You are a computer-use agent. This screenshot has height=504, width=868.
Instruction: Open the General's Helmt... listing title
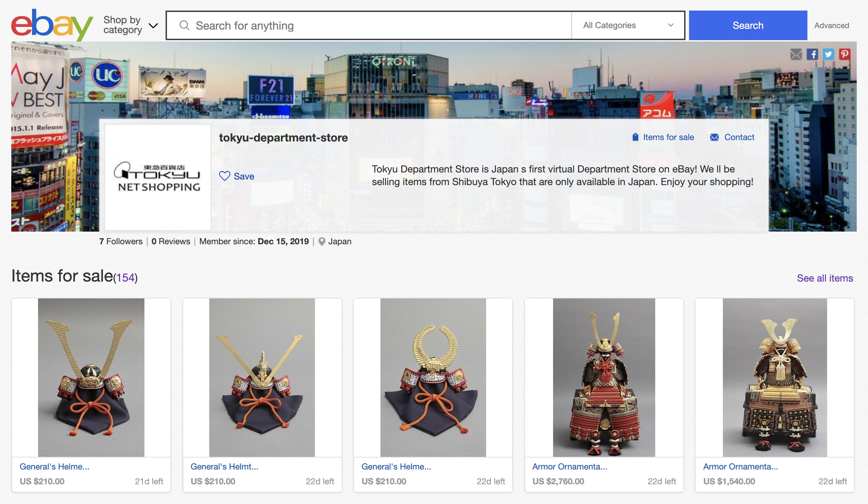tap(224, 467)
